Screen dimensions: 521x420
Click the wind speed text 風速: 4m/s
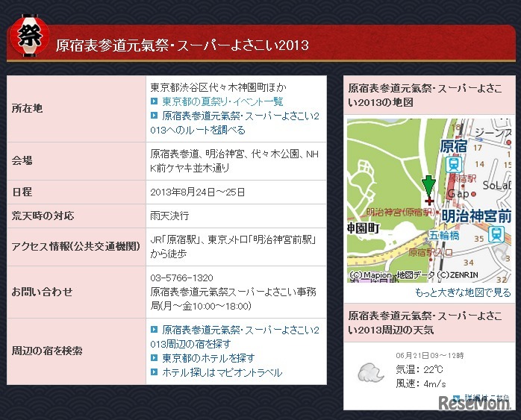point(421,383)
